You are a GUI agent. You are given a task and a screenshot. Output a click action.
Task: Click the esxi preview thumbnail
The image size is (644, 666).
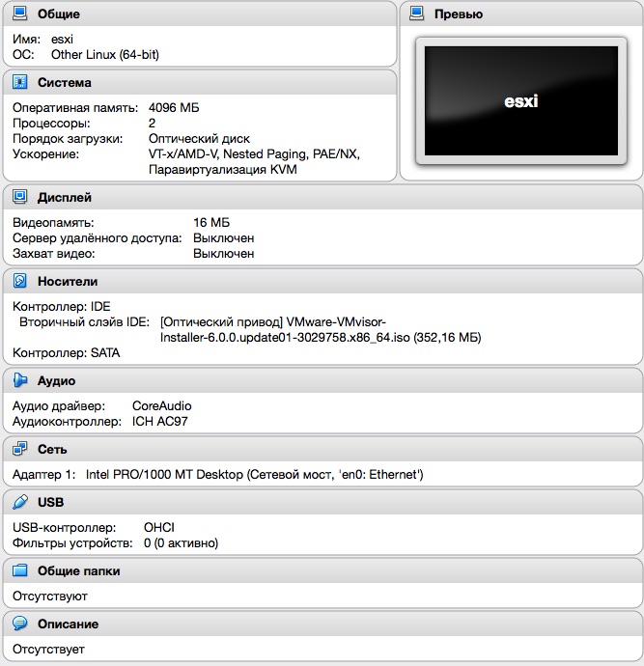pyautogui.click(x=520, y=101)
